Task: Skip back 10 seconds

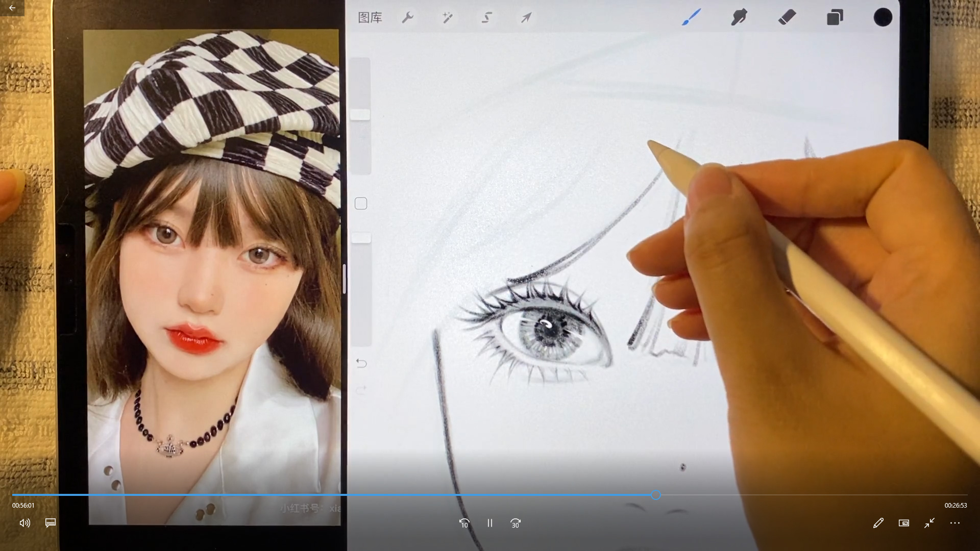Action: (x=464, y=523)
